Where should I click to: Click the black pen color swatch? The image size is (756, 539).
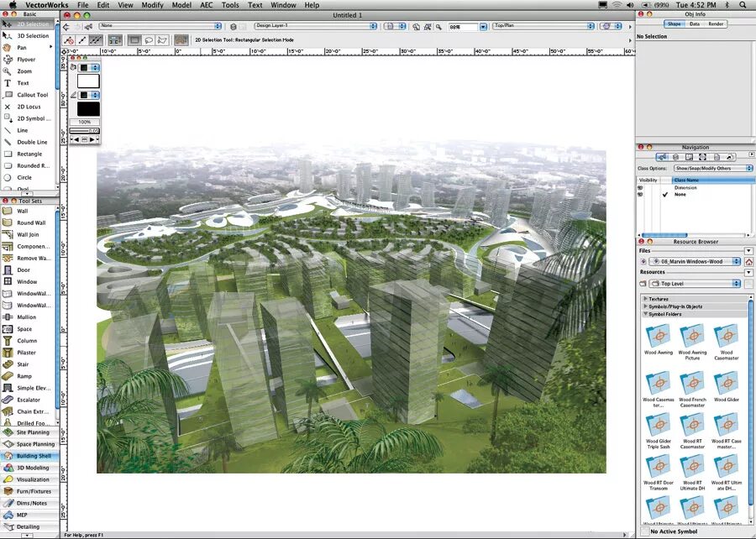coord(88,109)
